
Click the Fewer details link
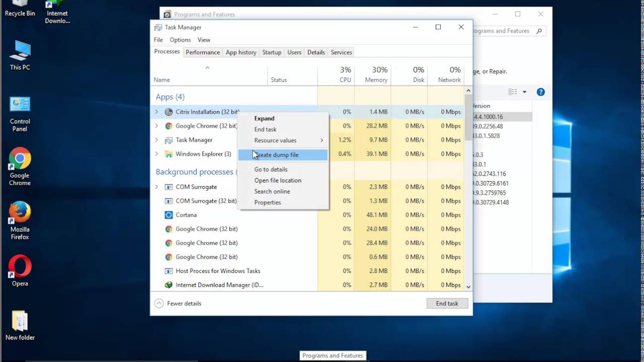pyautogui.click(x=184, y=303)
